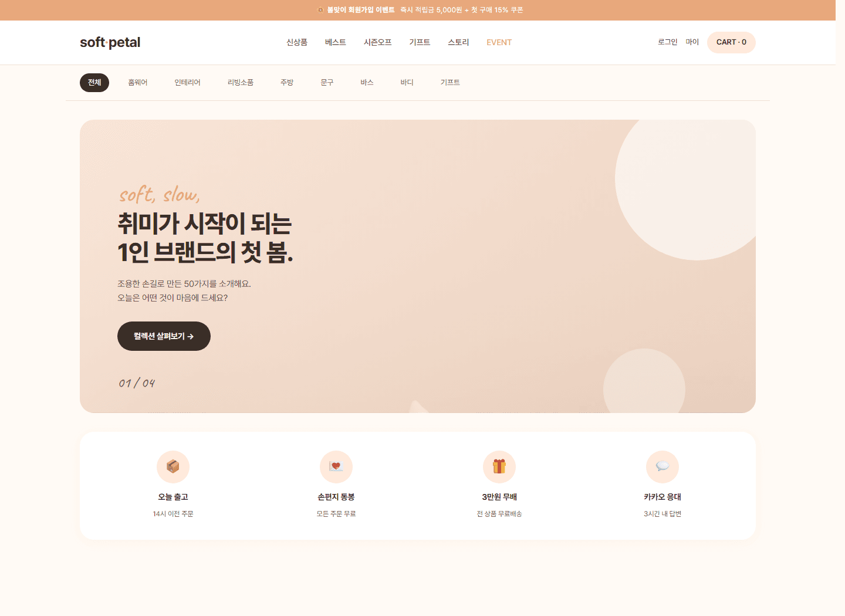Click the gift box icon above 3만원 무배
This screenshot has width=845, height=616.
pos(499,467)
